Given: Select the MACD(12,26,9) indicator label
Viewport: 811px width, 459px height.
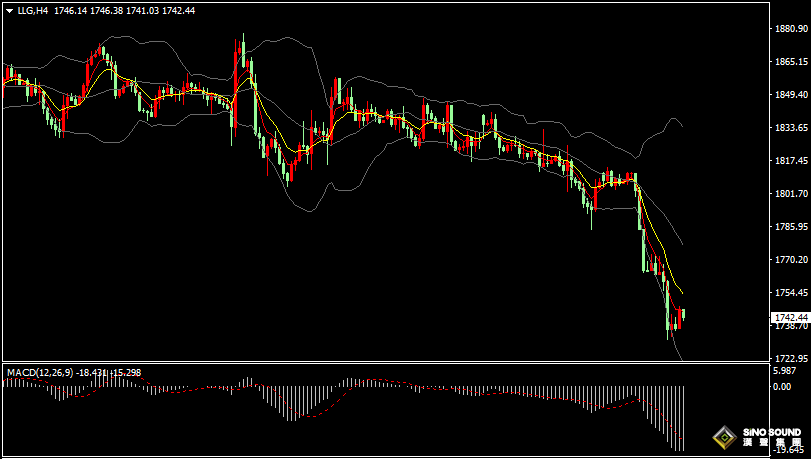Looking at the screenshot, I should (x=41, y=373).
